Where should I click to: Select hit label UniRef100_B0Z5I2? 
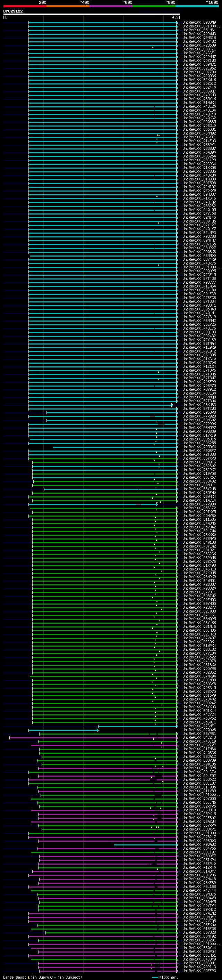point(199,84)
